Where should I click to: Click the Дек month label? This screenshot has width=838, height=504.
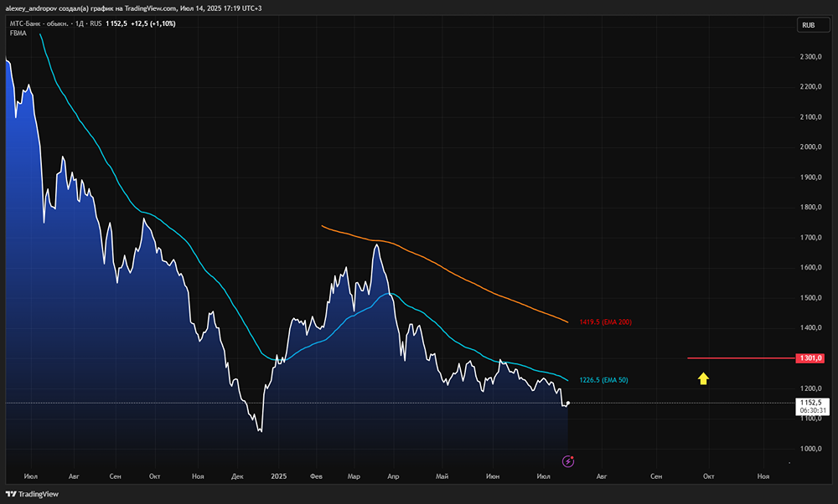point(237,476)
